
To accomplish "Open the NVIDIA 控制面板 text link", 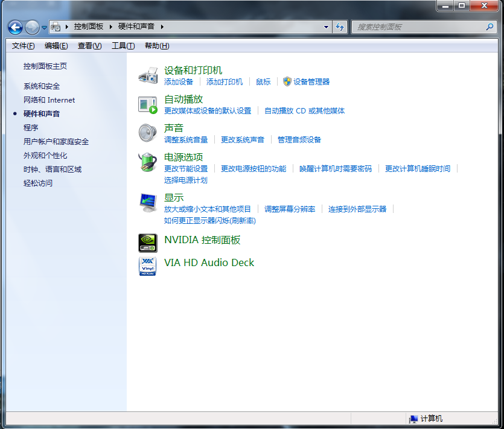I will click(x=202, y=240).
